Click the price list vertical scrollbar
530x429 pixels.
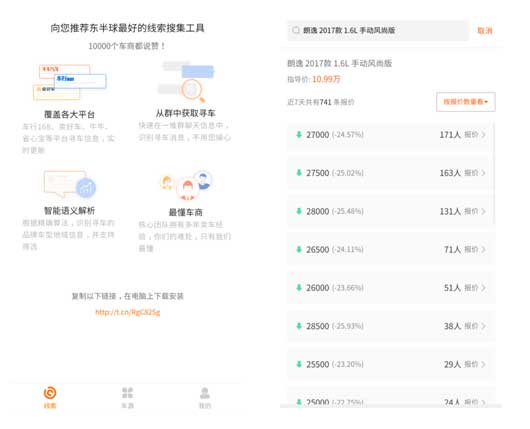tap(495, 174)
